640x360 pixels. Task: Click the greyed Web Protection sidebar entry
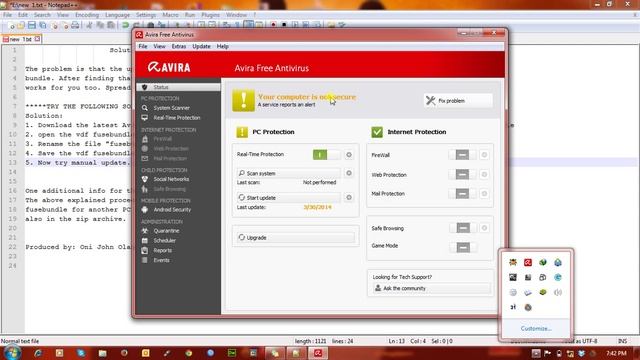click(x=171, y=149)
